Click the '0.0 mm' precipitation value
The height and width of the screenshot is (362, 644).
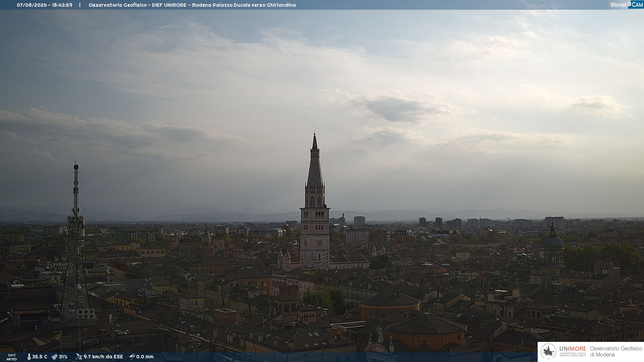[145, 357]
